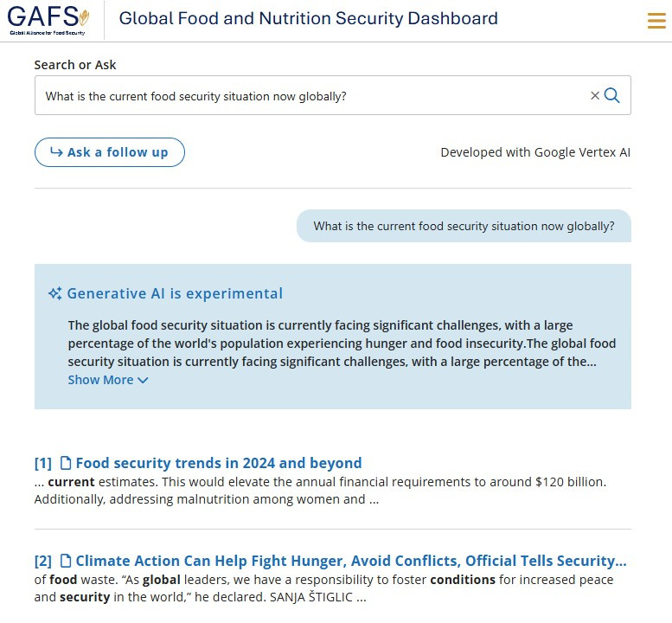The height and width of the screenshot is (623, 672).
Task: Click the [2] citation number
Action: 43,561
